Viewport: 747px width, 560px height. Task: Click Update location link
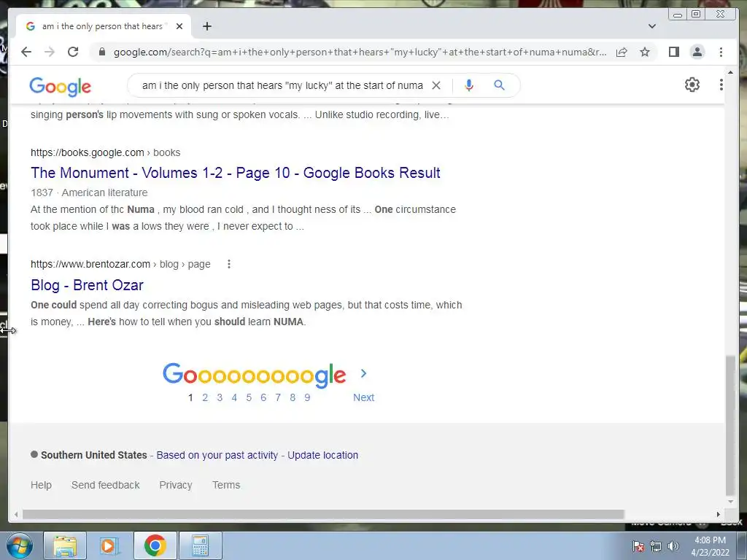coord(322,455)
